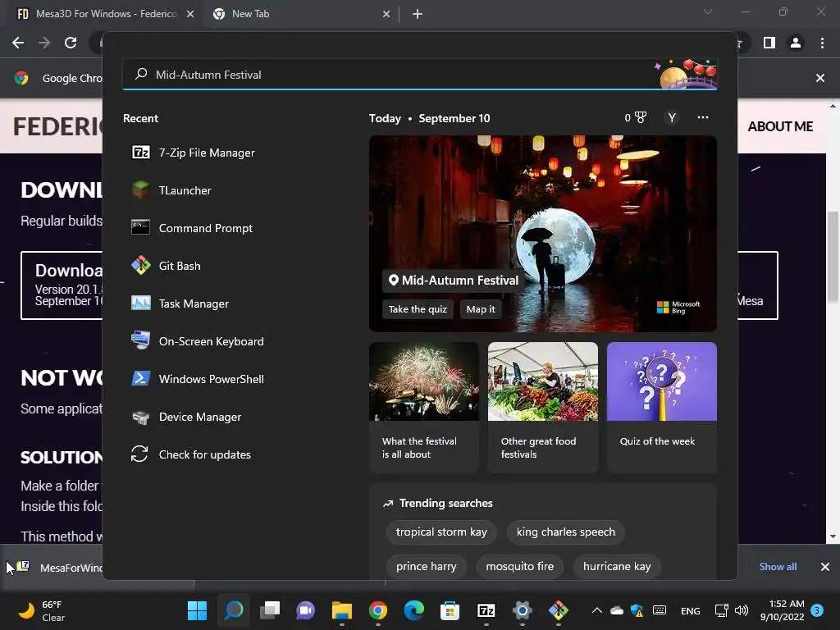The width and height of the screenshot is (840, 630).
Task: Open the weather widget showing 66°F Clear
Action: tap(42, 610)
